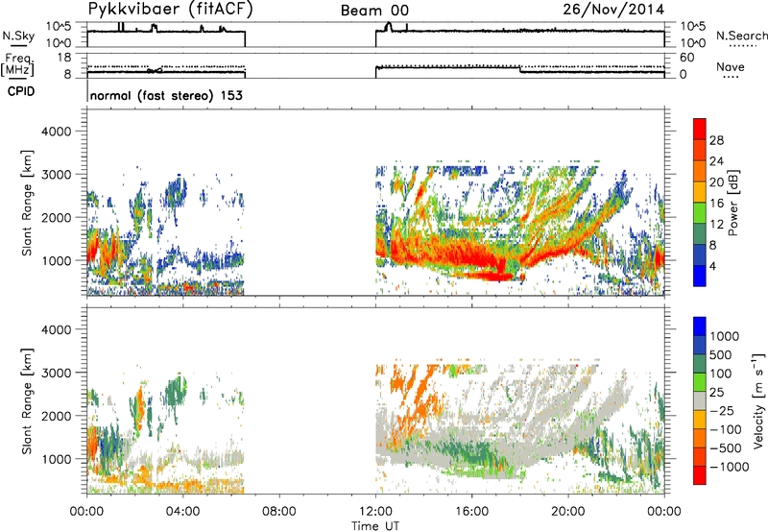Click the 'N.Sky' axis label
This screenshot has width=768, height=532.
click(x=18, y=36)
